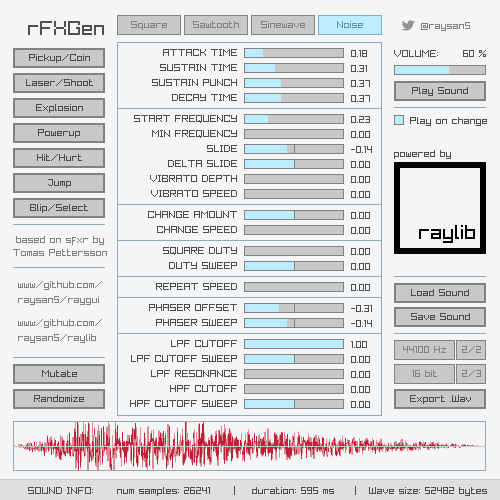The height and width of the screenshot is (500, 500).
Task: Generate an Explosion sound
Action: coord(59,108)
